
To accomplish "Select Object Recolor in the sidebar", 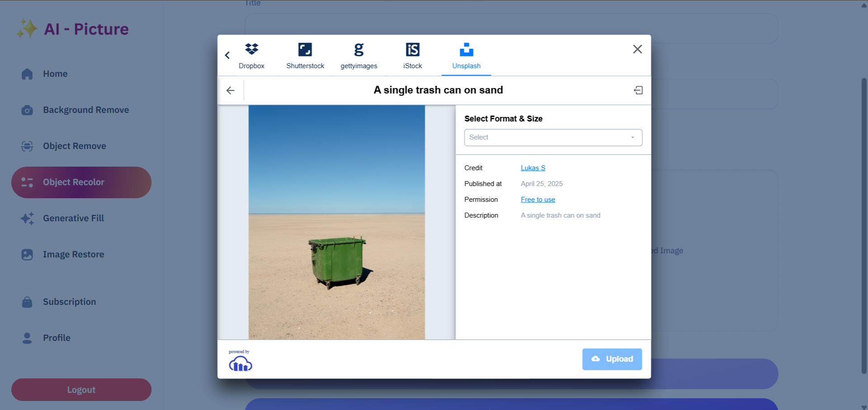I will point(81,182).
